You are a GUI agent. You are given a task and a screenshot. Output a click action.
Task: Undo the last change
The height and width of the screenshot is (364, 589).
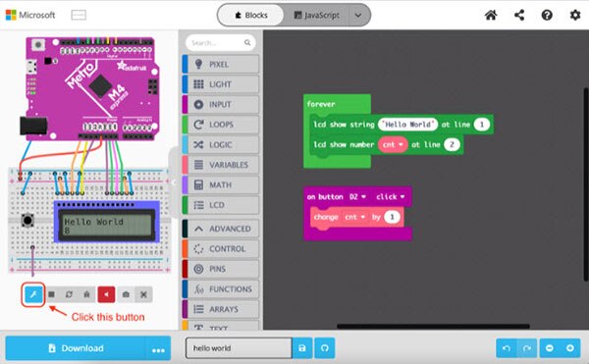coord(507,348)
